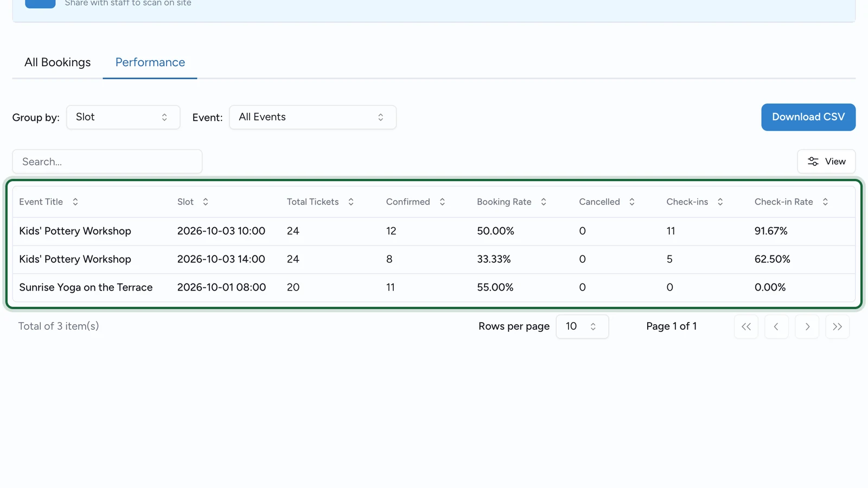Screen dimensions: 868x488
Task: Click slot 2026-10-03 14:00
Action: pyautogui.click(x=221, y=259)
